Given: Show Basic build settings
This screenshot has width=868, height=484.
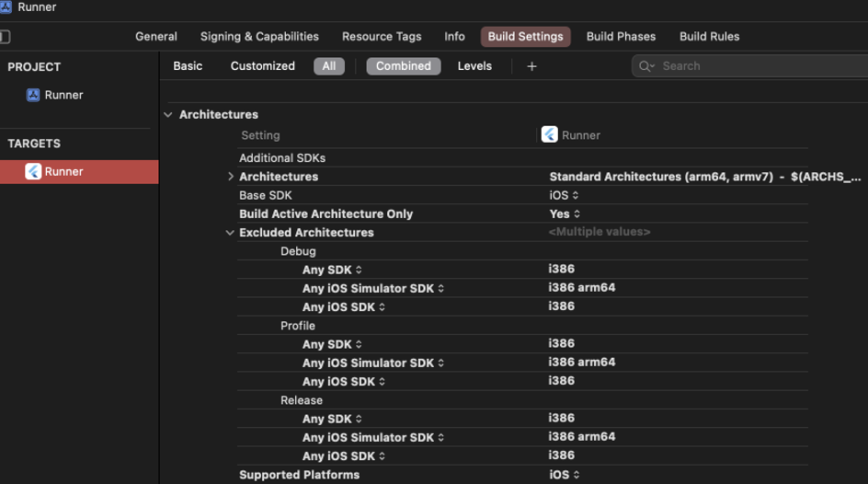Looking at the screenshot, I should click(x=188, y=66).
